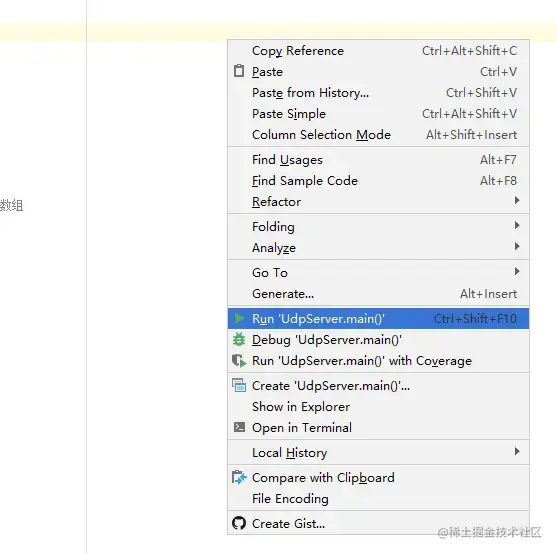Select Paste in the context menu
This screenshot has width=557, height=554.
point(378,72)
